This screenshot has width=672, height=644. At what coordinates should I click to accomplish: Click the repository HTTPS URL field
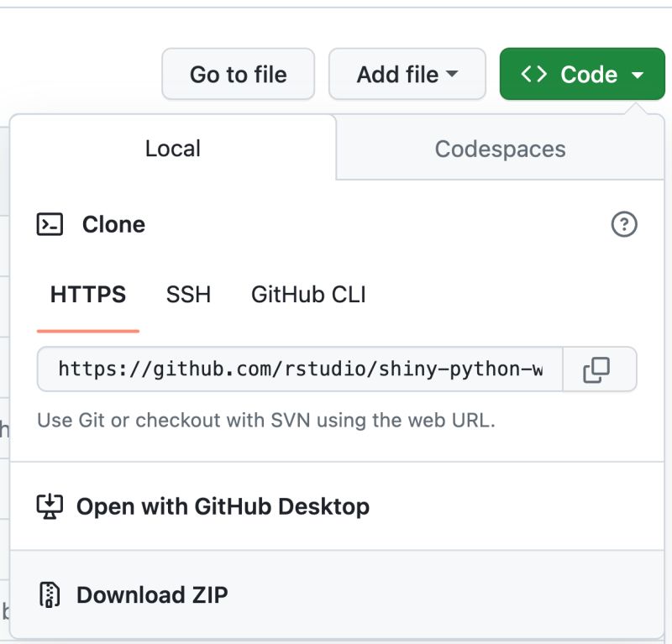pos(300,369)
